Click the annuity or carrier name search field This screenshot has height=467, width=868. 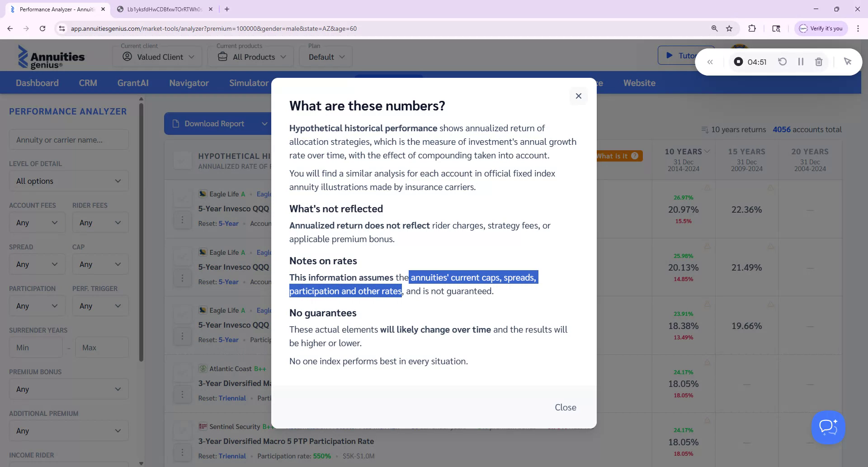pyautogui.click(x=68, y=139)
